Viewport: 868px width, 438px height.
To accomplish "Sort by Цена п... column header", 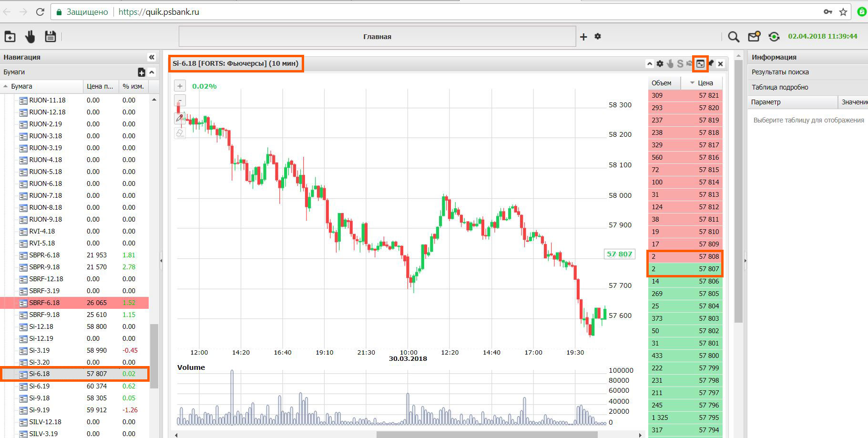I will [101, 86].
